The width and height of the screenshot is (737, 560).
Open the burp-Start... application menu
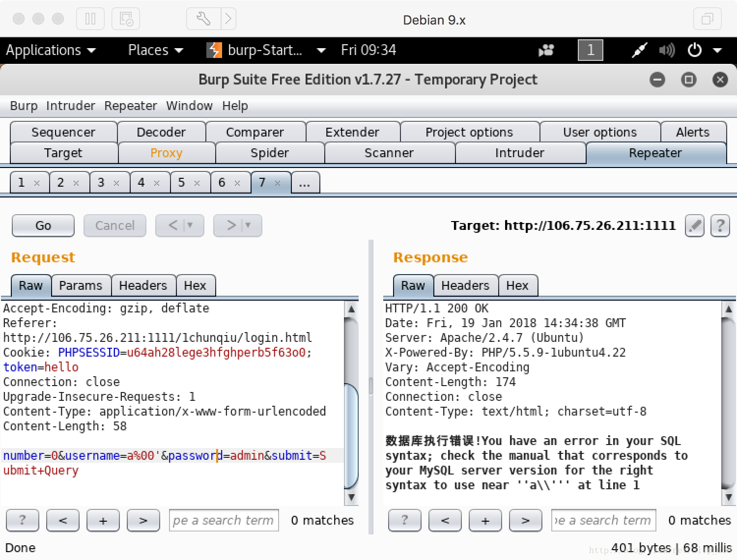pyautogui.click(x=265, y=50)
